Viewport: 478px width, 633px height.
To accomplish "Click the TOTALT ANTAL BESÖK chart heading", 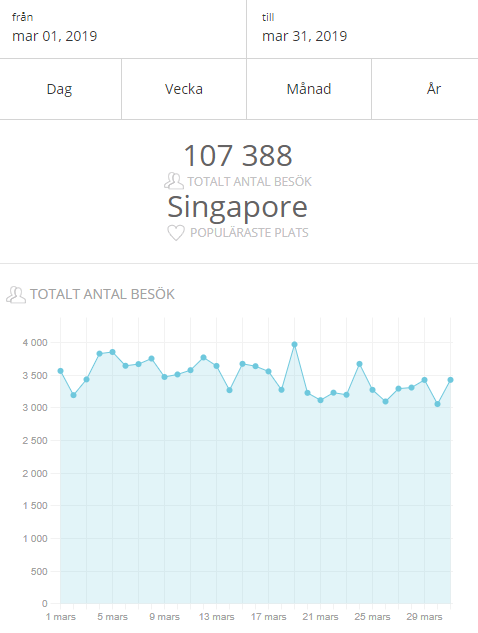I will 102,294.
